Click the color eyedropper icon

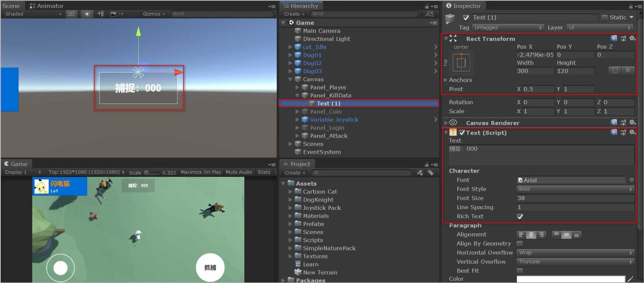(630, 279)
